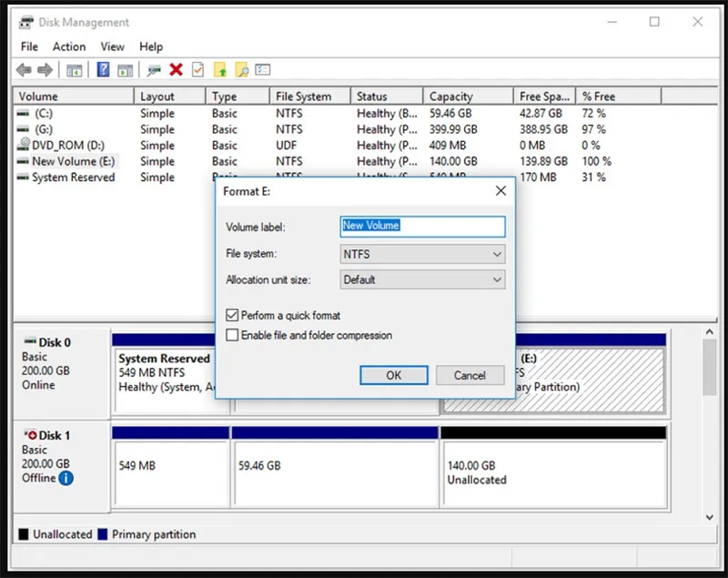Click 399.99 GB capacity cell
This screenshot has height=578, width=728.
tap(453, 129)
